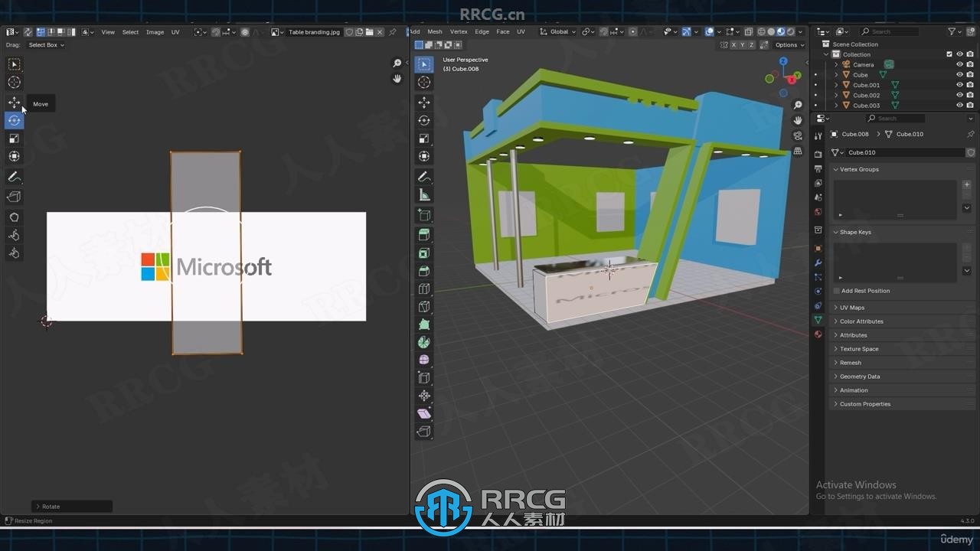980x551 pixels.
Task: Toggle camera view in 3D viewport
Action: 798,135
